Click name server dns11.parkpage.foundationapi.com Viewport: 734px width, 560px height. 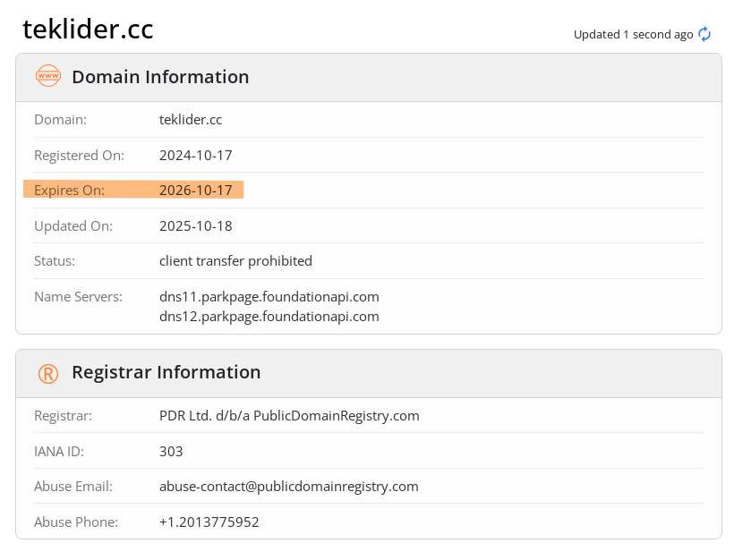tap(269, 296)
